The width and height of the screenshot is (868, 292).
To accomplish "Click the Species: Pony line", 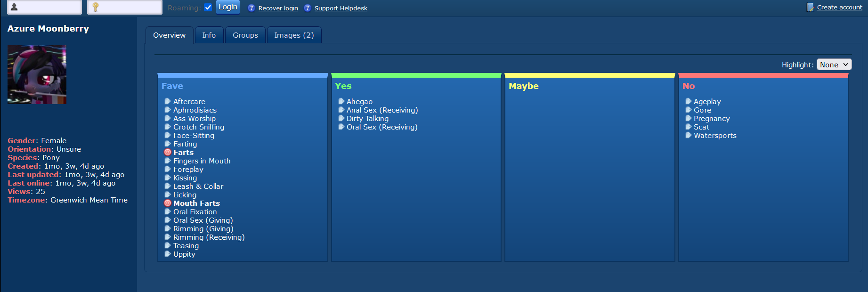I will coord(34,158).
